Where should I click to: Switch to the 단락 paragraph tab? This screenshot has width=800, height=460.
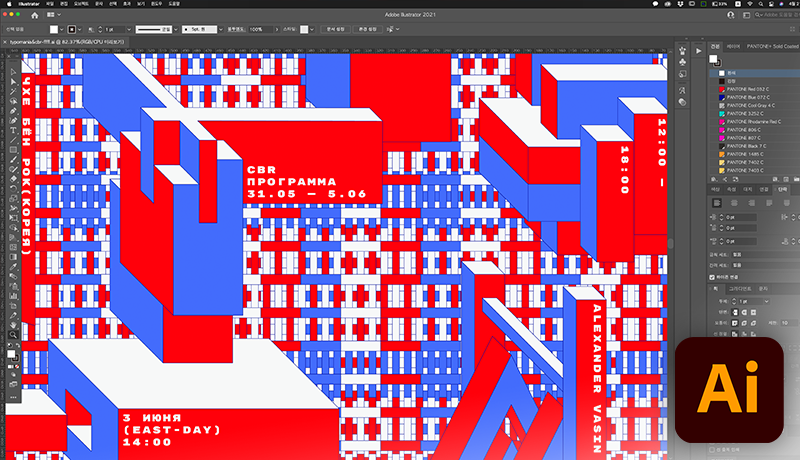pyautogui.click(x=782, y=189)
